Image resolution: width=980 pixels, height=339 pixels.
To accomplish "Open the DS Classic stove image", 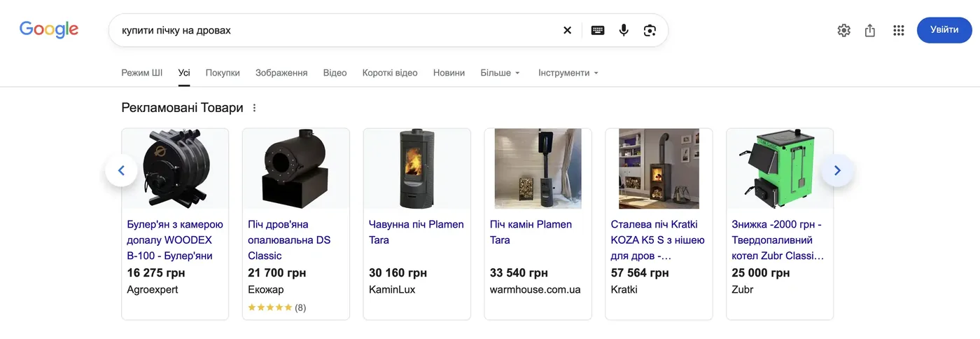I will tap(296, 168).
